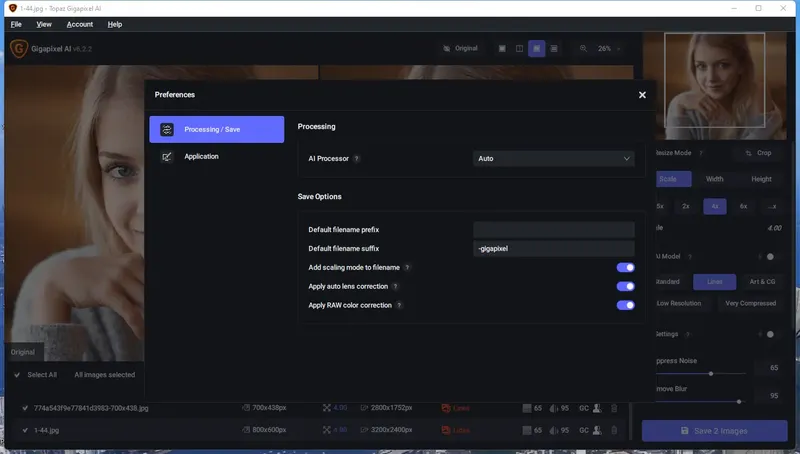The height and width of the screenshot is (454, 800).
Task: Adjust the Suppress Noise slider
Action: 711,373
